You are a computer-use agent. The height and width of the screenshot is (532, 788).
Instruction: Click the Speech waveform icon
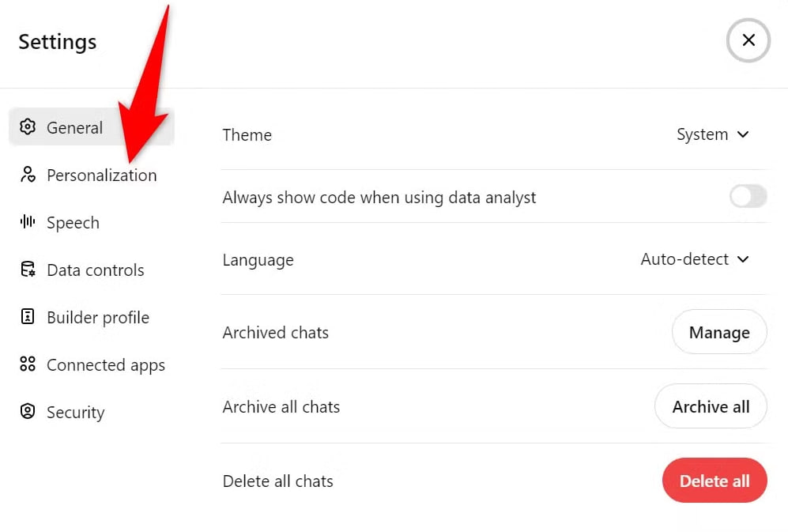[28, 222]
